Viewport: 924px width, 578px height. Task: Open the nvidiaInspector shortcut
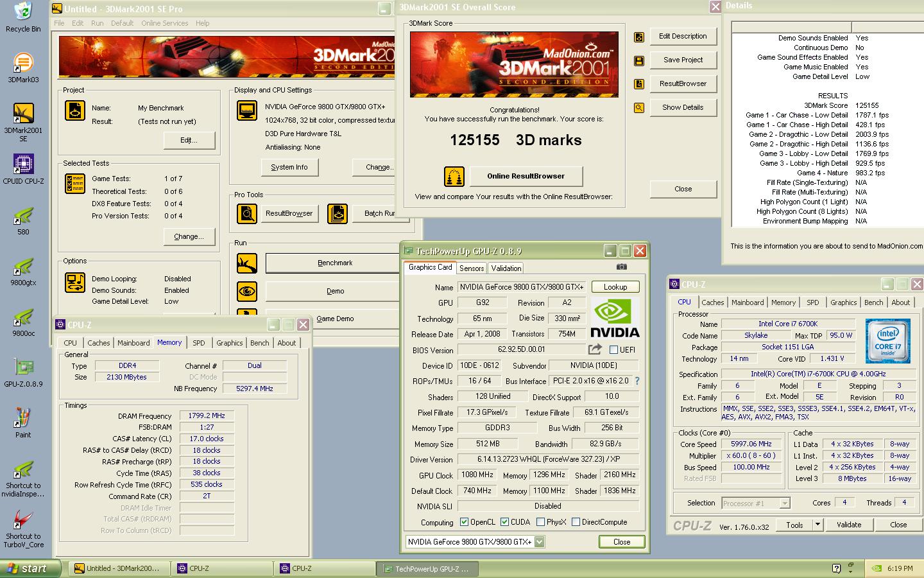[x=23, y=469]
